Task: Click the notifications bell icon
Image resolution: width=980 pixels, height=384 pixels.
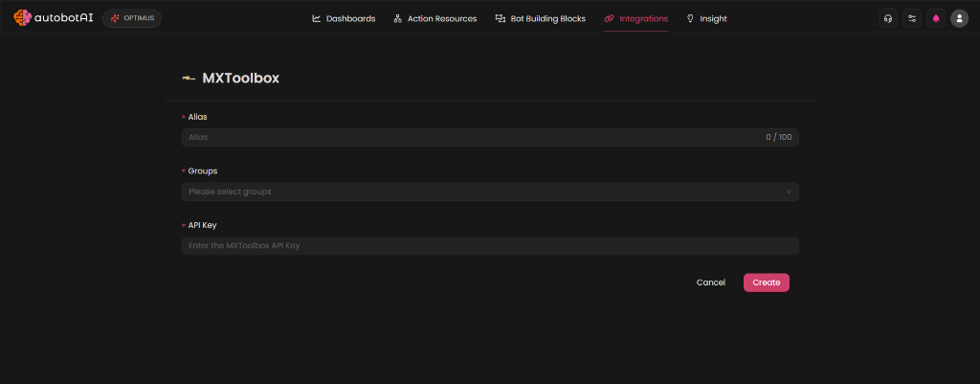Action: coord(936,18)
